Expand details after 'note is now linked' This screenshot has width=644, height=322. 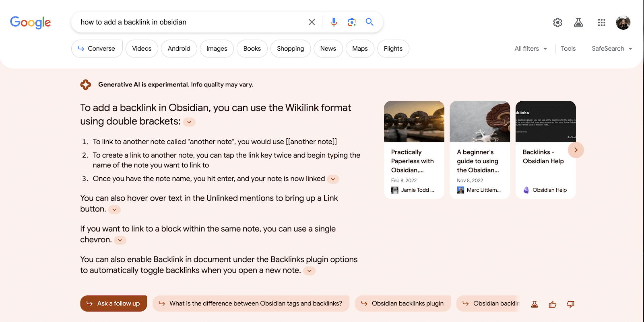[x=333, y=179]
